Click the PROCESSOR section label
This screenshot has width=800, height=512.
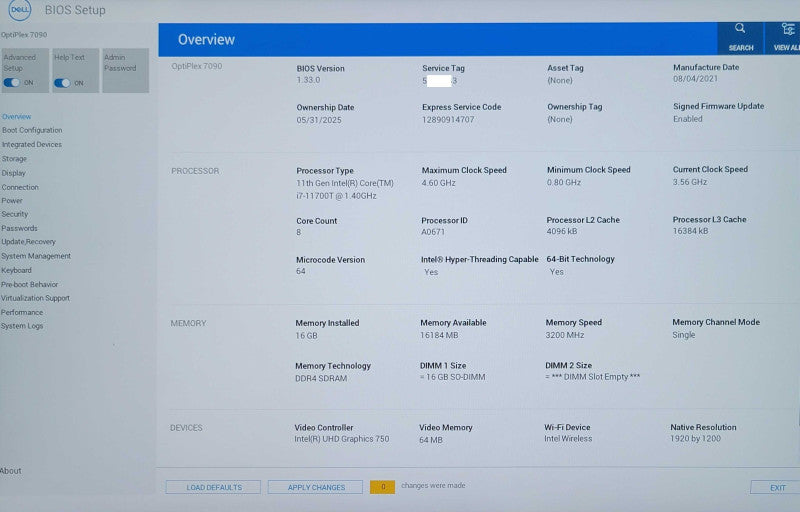pyautogui.click(x=195, y=171)
